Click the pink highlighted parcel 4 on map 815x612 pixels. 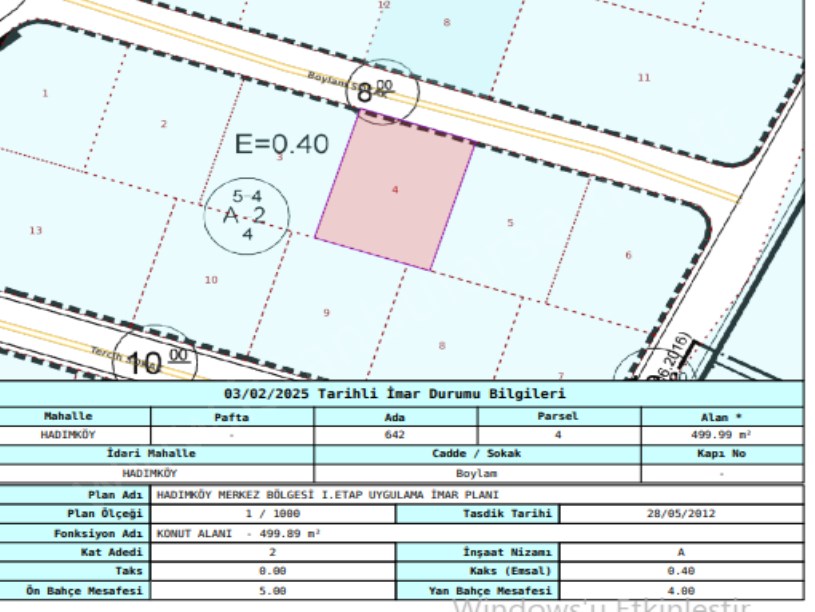395,190
